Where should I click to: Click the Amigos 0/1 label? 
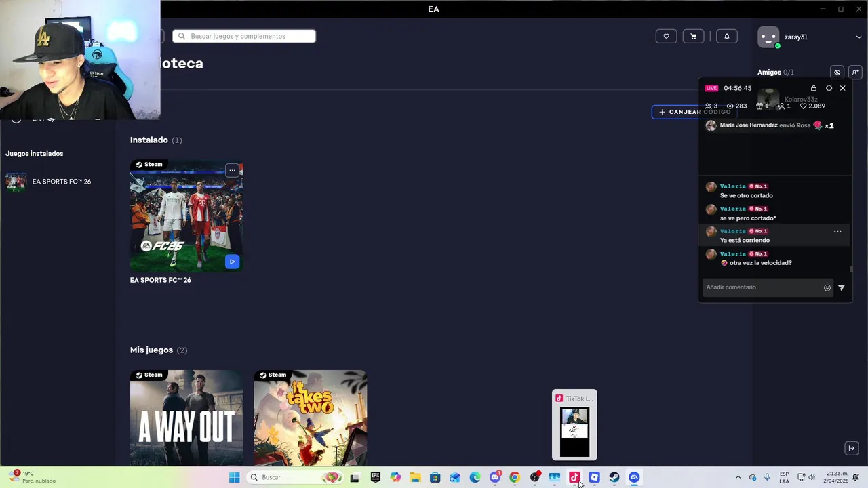[x=776, y=73]
